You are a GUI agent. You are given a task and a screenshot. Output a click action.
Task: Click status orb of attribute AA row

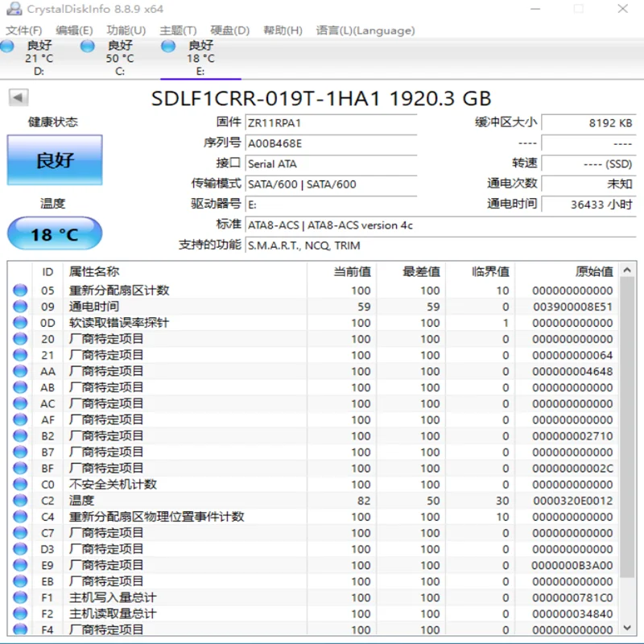pyautogui.click(x=20, y=371)
